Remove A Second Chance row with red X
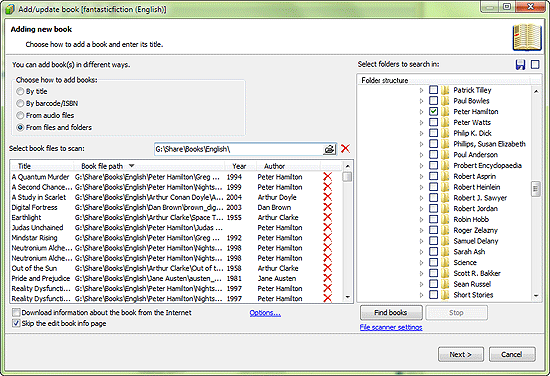The image size is (550, 376). (x=327, y=187)
